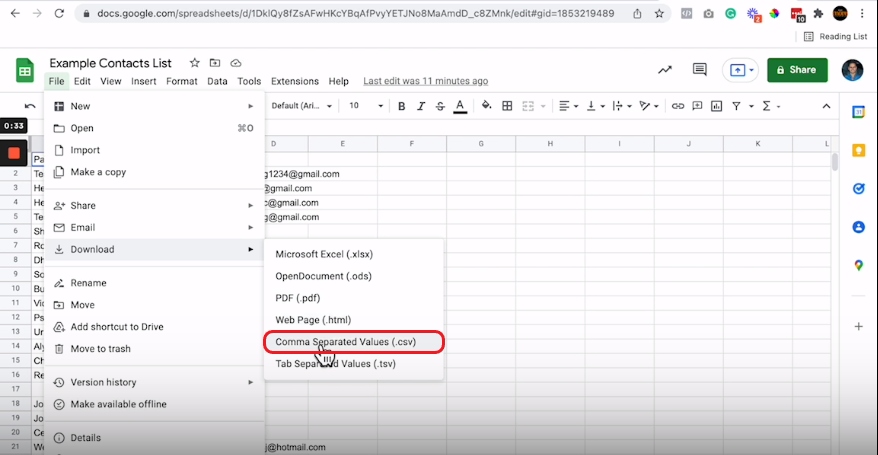878x455 pixels.
Task: Open horizontal align dropdown
Action: (568, 106)
